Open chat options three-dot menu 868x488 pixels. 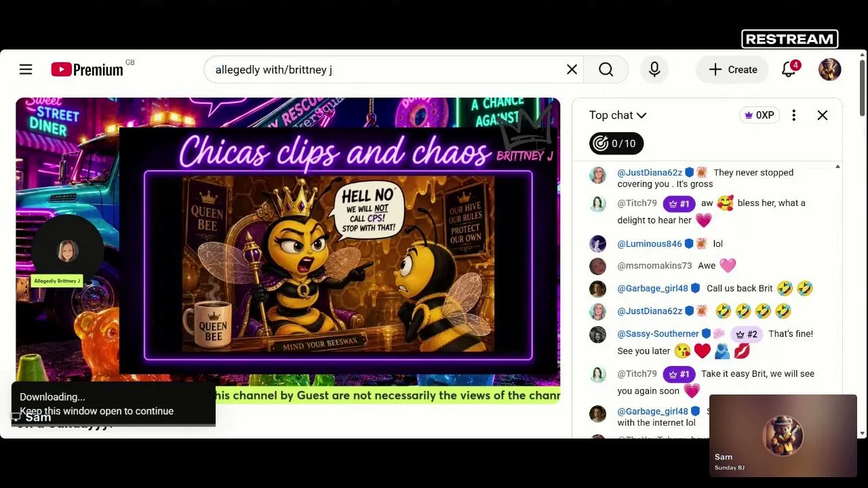click(793, 115)
